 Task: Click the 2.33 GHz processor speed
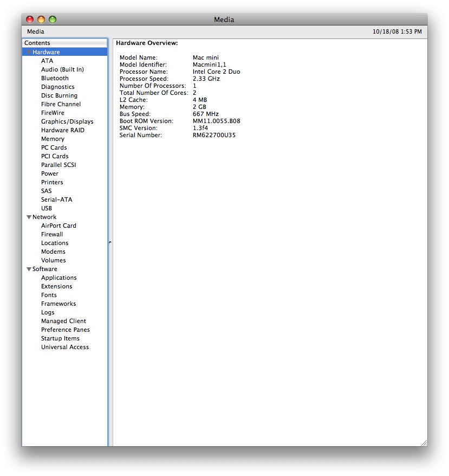tap(206, 79)
